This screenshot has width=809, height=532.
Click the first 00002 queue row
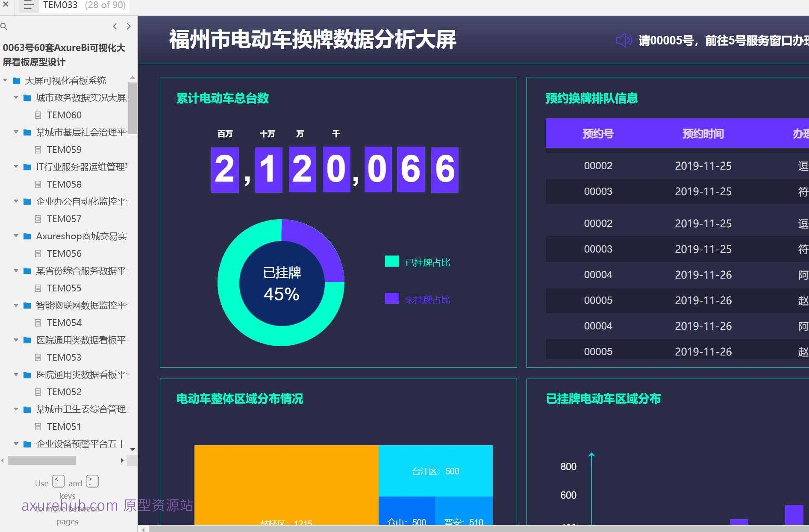[677, 166]
